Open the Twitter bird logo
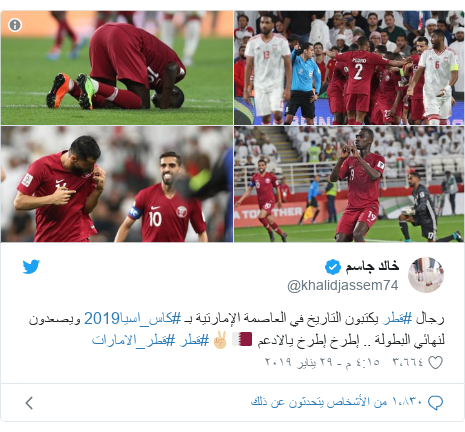This screenshot has height=432, width=465. (31, 267)
